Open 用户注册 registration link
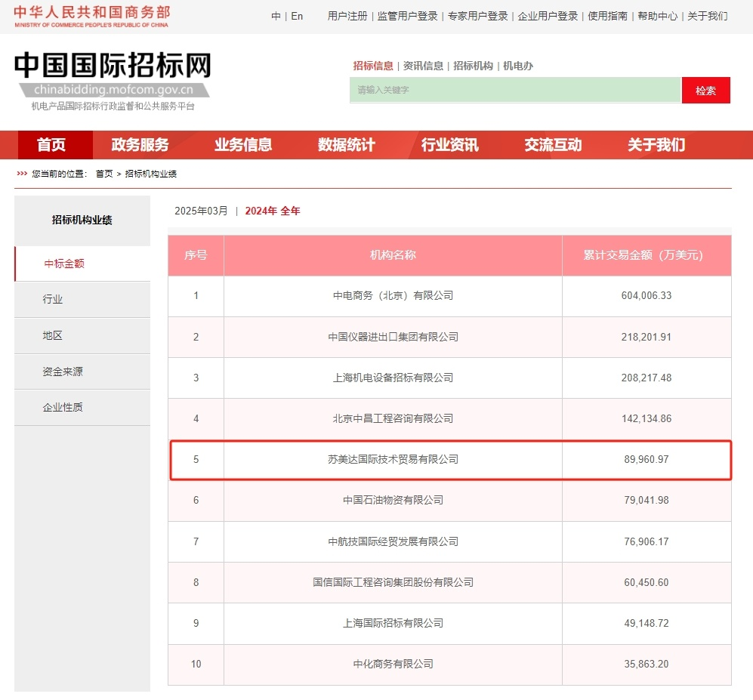Screen dimensions: 753x700 [347, 16]
